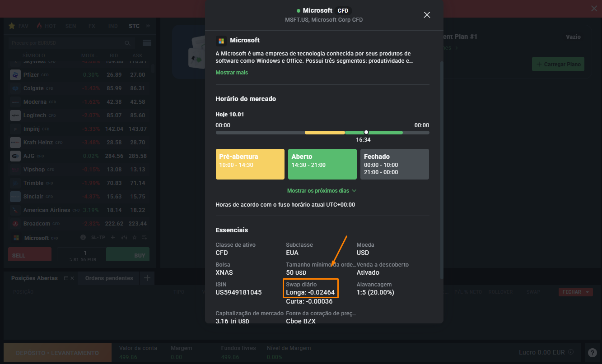Open the HOT tab with flame icon

pyautogui.click(x=47, y=26)
